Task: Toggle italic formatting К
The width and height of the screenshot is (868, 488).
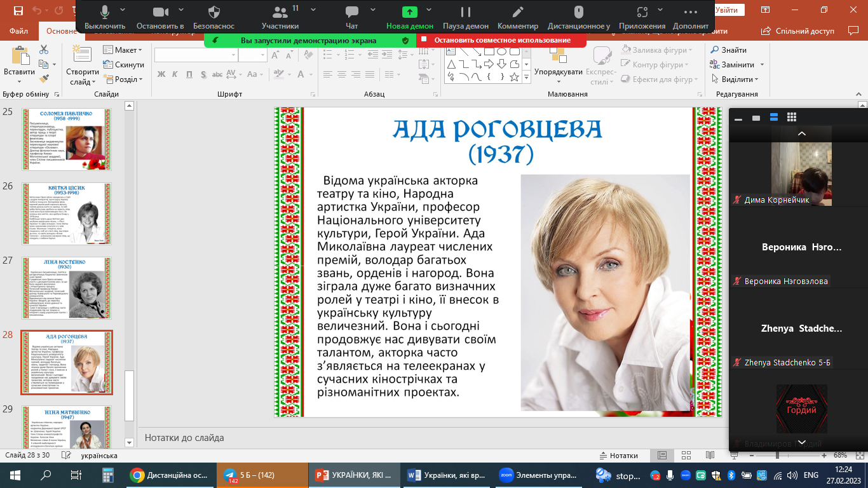Action: tap(175, 74)
